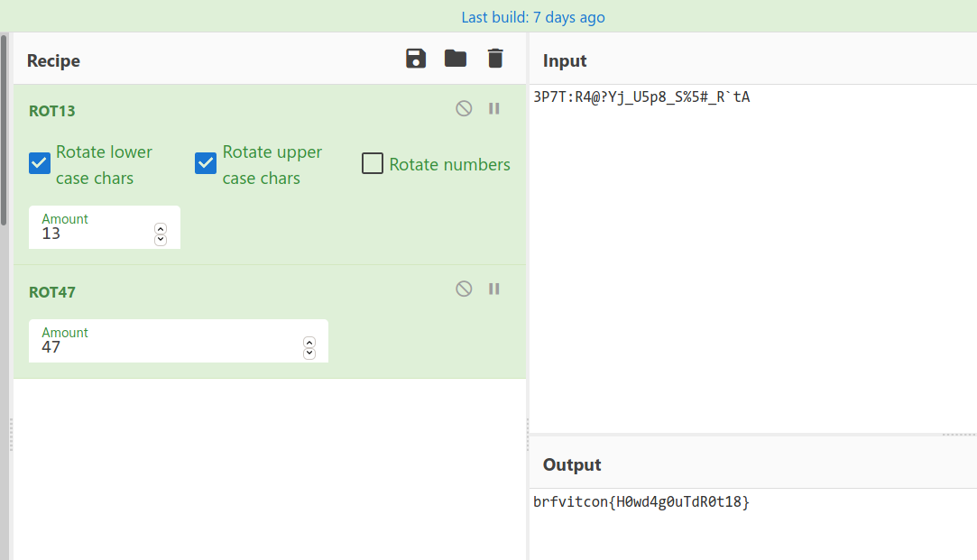Click the Output text with the decoded flag
This screenshot has height=560, width=977.
click(641, 502)
